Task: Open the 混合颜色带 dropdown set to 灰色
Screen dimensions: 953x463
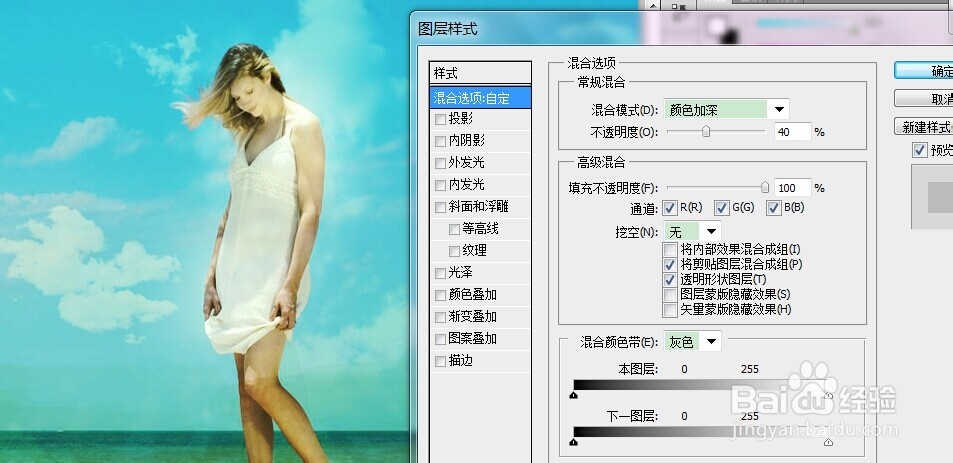Action: pyautogui.click(x=693, y=341)
